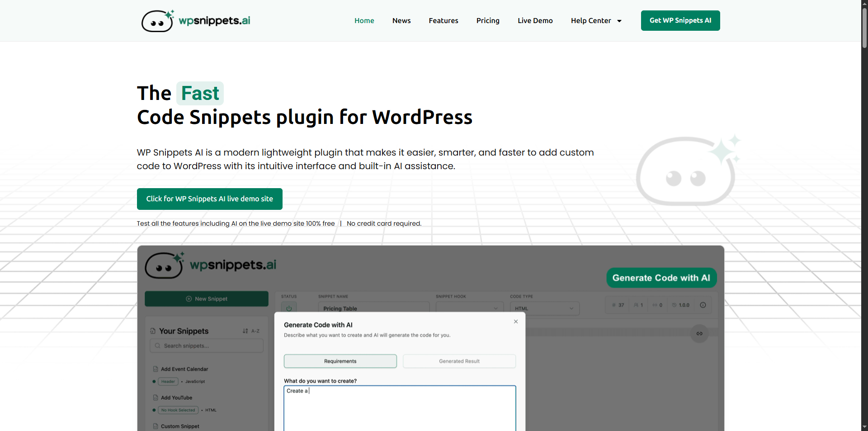Click the Your Snippets file icon
Screen dimensions: 868x431
coord(153,331)
